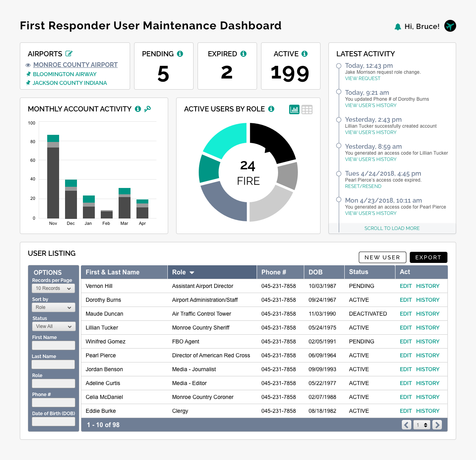This screenshot has width=476, height=460.
Task: Toggle eye icon beside Monroe County Airport
Action: click(28, 65)
